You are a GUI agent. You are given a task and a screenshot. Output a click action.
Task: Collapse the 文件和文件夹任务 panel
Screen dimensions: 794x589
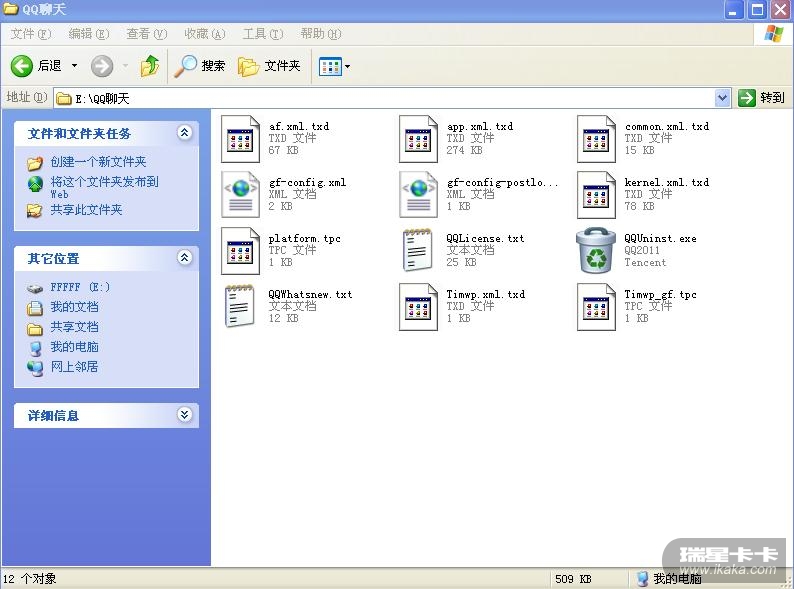click(x=184, y=133)
